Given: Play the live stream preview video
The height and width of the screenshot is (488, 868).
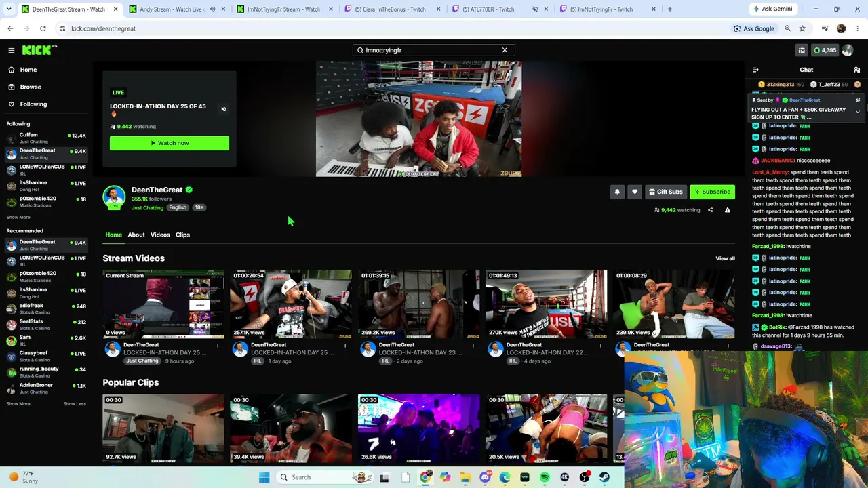Looking at the screenshot, I should pyautogui.click(x=418, y=119).
